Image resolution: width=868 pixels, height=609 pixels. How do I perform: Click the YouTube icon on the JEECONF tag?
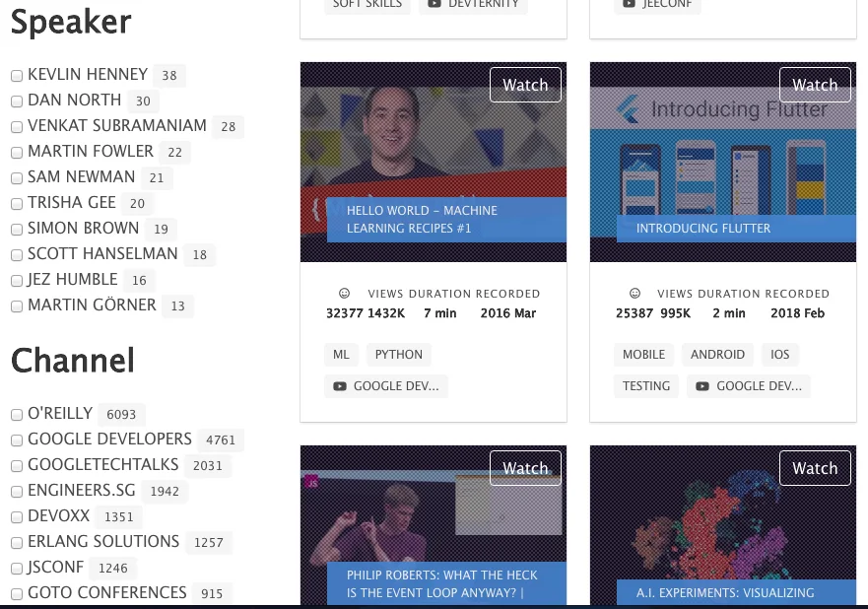[629, 4]
